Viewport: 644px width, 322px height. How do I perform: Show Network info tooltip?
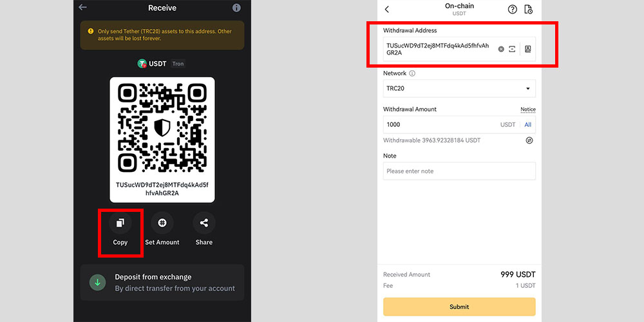[x=412, y=73]
